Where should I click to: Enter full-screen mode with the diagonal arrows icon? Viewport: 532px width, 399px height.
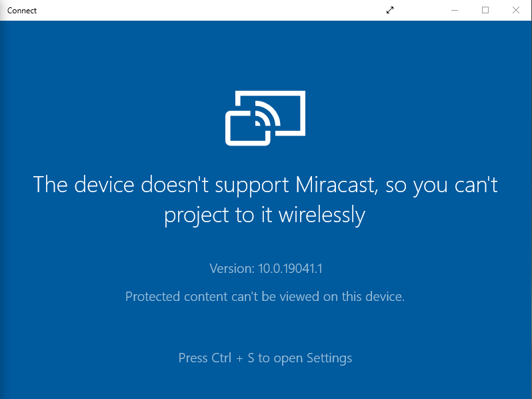coord(390,10)
